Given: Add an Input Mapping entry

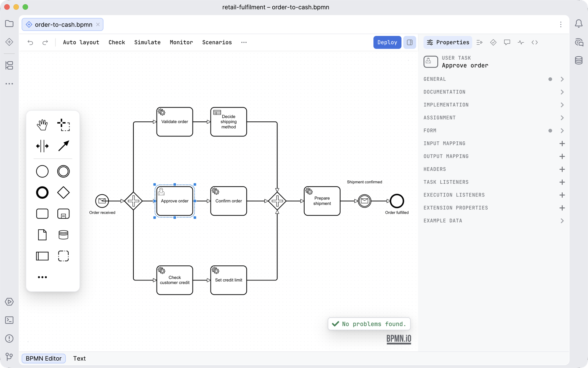Looking at the screenshot, I should tap(562, 144).
